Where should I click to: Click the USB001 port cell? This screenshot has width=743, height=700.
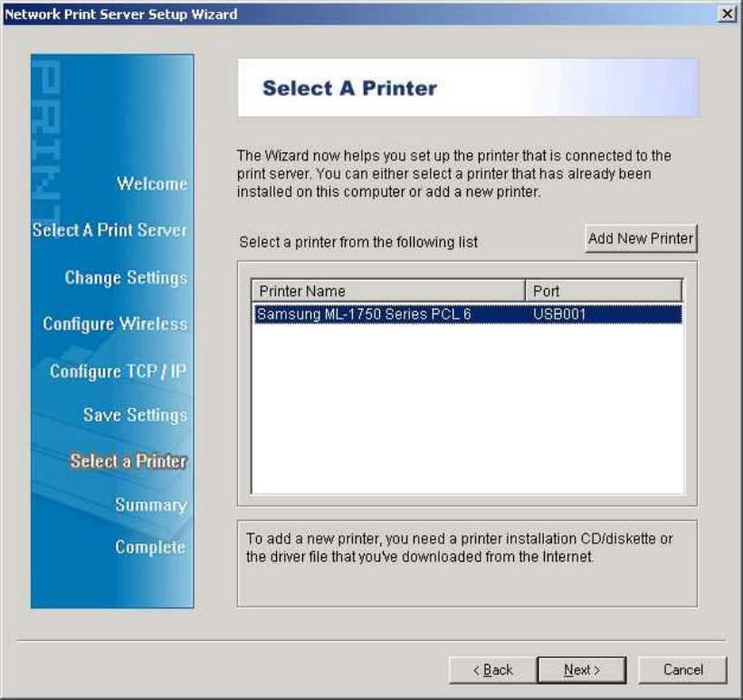(559, 314)
